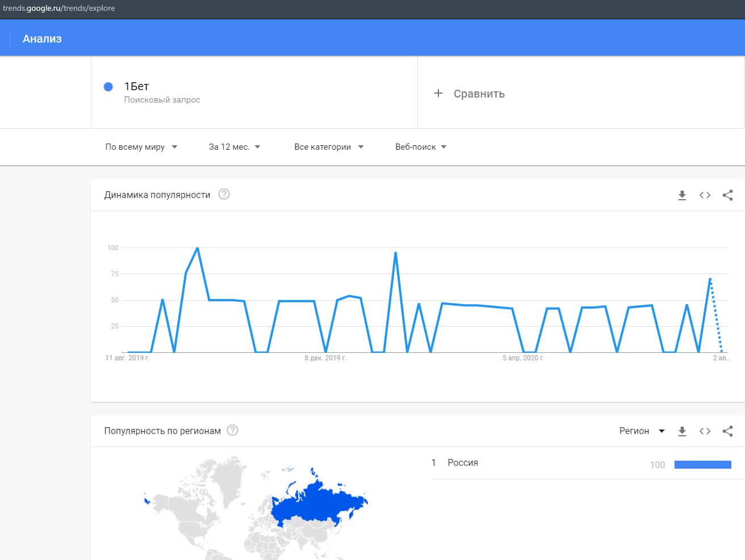Open embed code for the regions map
Screen dimensions: 745x560
click(x=705, y=431)
